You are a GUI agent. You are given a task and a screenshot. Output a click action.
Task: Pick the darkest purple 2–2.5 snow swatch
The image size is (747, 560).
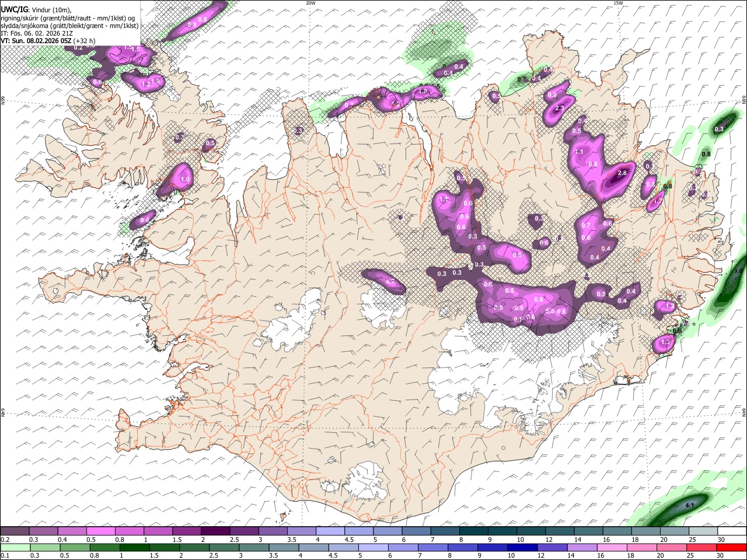point(215,531)
